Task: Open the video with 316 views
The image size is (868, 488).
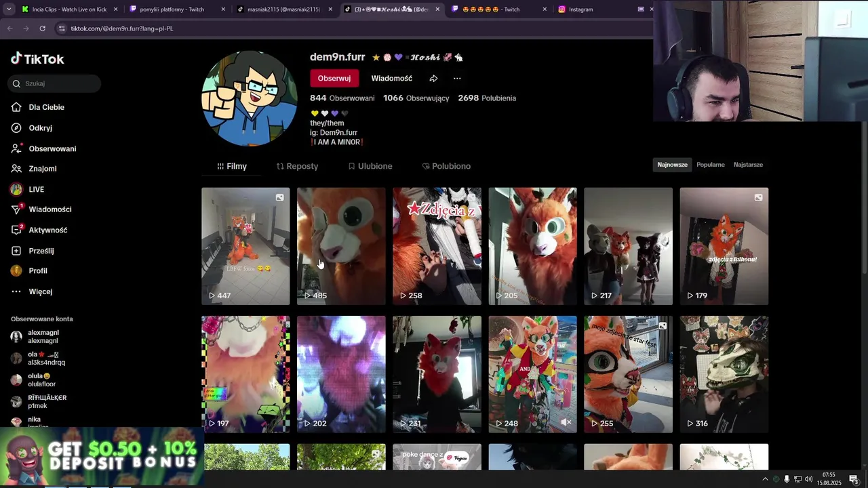Action: (724, 374)
